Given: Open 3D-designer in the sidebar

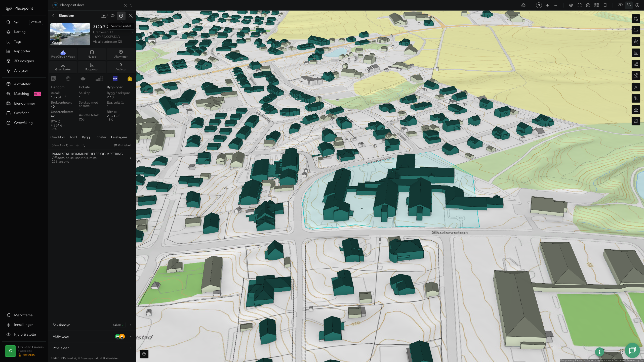Looking at the screenshot, I should (x=24, y=61).
